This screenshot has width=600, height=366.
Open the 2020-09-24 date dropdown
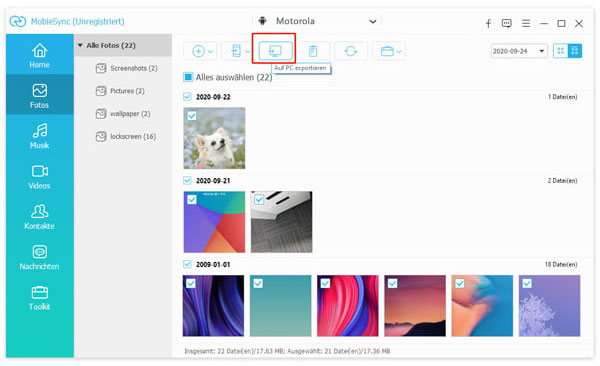click(x=519, y=51)
